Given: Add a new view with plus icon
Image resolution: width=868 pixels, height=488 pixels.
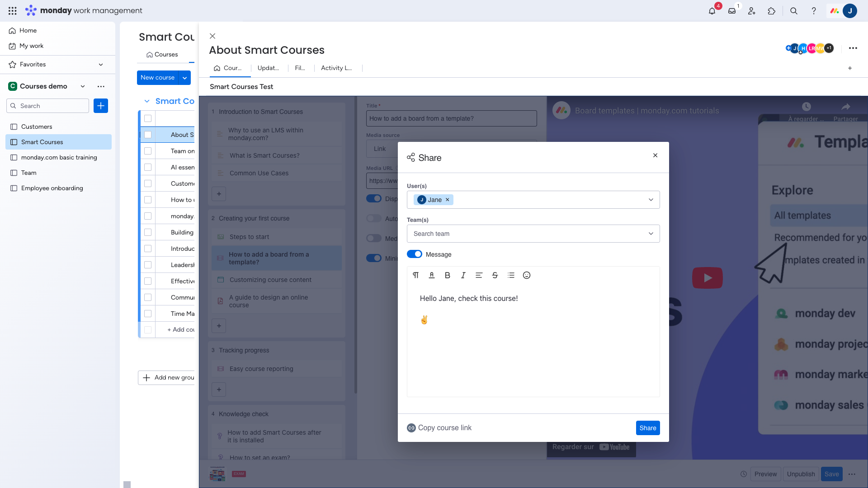Looking at the screenshot, I should click(850, 68).
